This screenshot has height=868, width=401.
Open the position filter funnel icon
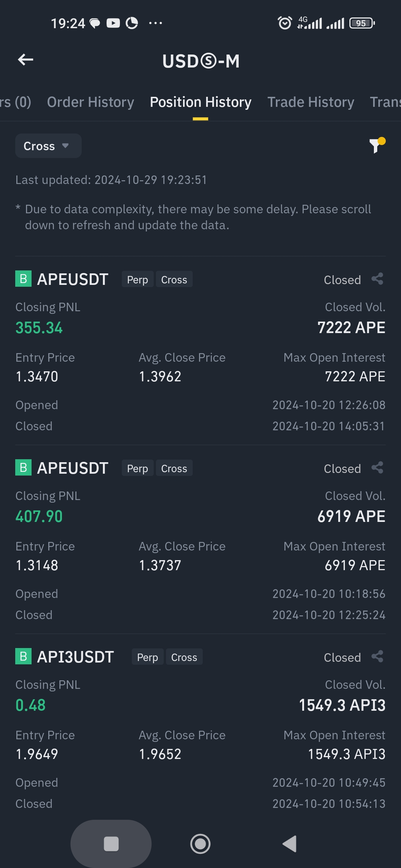coord(376,145)
